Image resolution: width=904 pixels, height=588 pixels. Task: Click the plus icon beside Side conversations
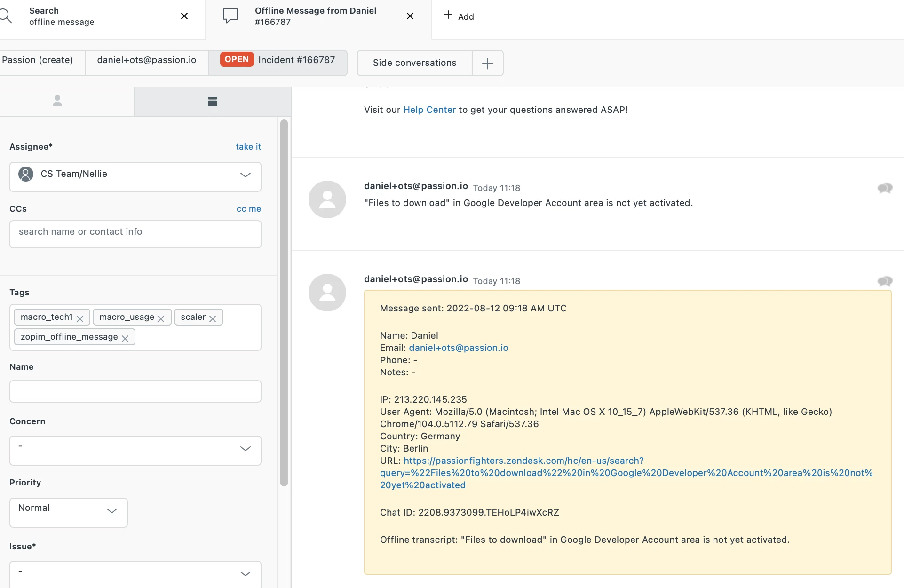488,63
